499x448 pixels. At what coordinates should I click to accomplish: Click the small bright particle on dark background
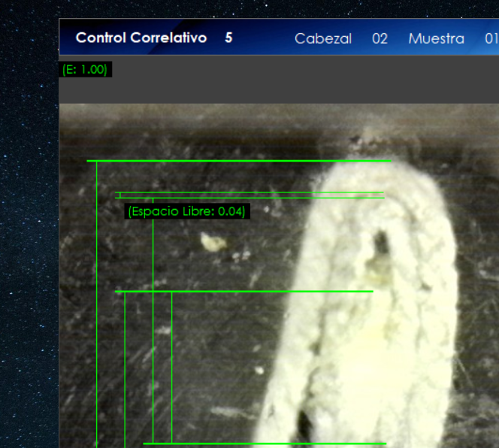[210, 243]
